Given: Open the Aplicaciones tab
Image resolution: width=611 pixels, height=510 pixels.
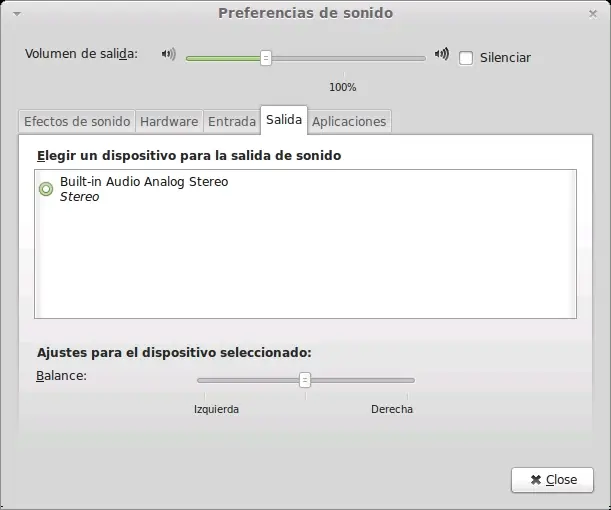Looking at the screenshot, I should click(349, 122).
